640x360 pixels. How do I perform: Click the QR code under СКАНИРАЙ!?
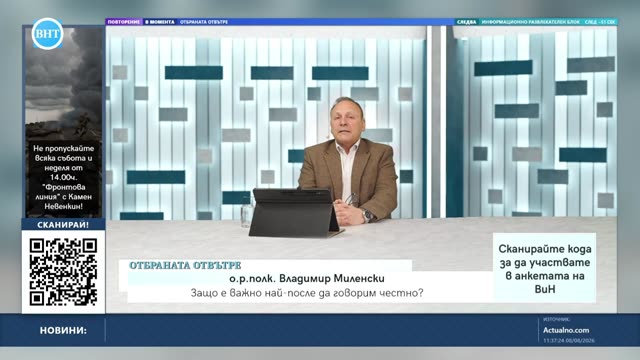point(63,272)
